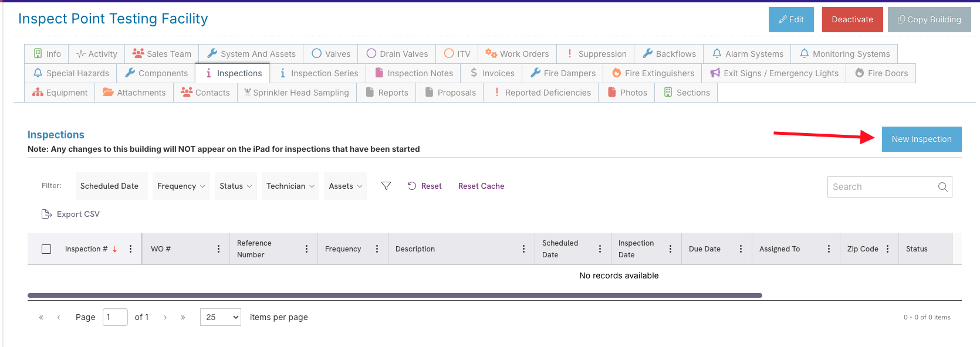Open Frequency column menu dots

(x=377, y=249)
